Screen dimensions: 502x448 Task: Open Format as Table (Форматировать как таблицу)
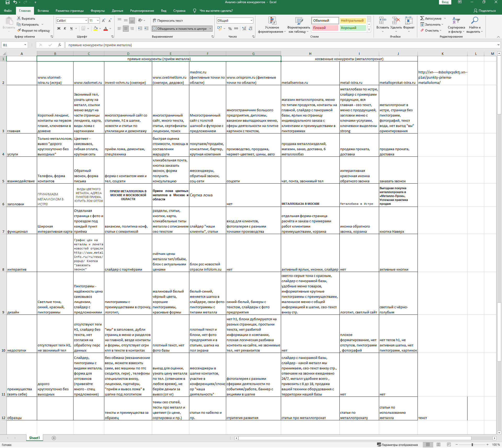(299, 25)
